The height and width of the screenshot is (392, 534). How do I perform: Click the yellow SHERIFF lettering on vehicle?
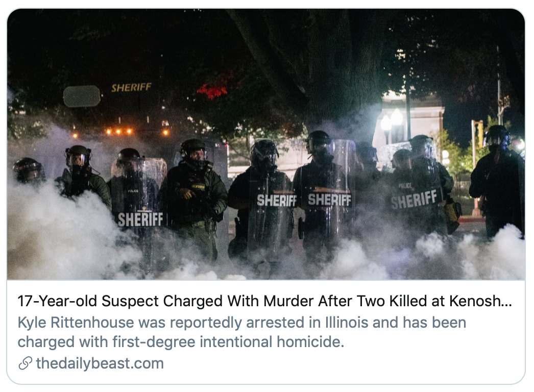(131, 87)
